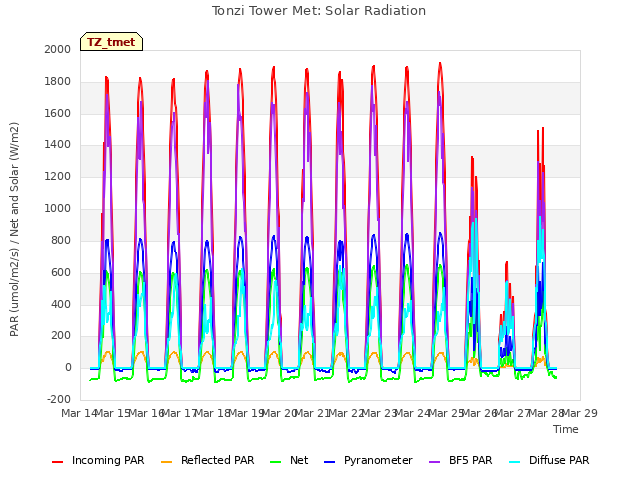
Task: Click the 200 y-axis tick label
Action: (x=61, y=336)
